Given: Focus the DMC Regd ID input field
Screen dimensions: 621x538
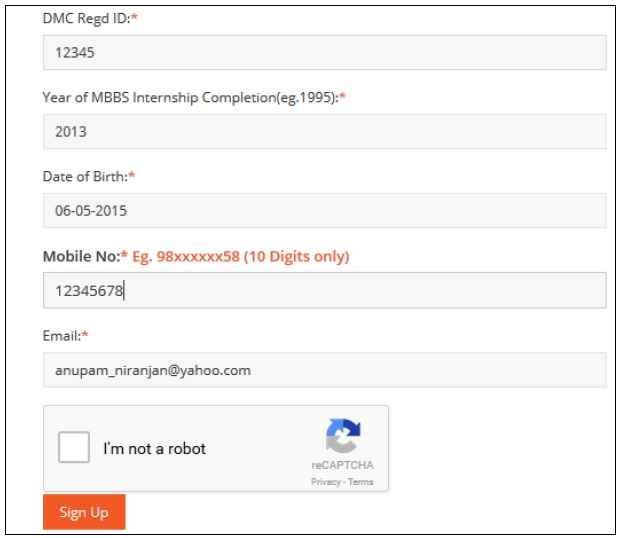Looking at the screenshot, I should coord(324,53).
